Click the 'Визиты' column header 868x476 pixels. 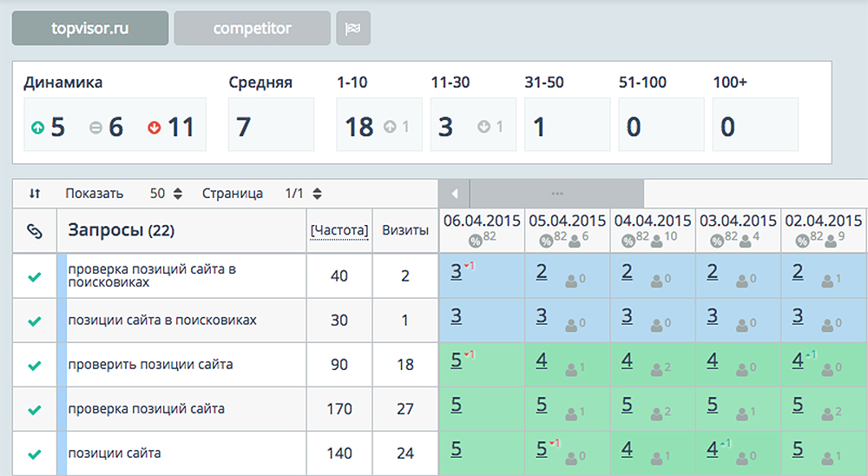point(405,231)
